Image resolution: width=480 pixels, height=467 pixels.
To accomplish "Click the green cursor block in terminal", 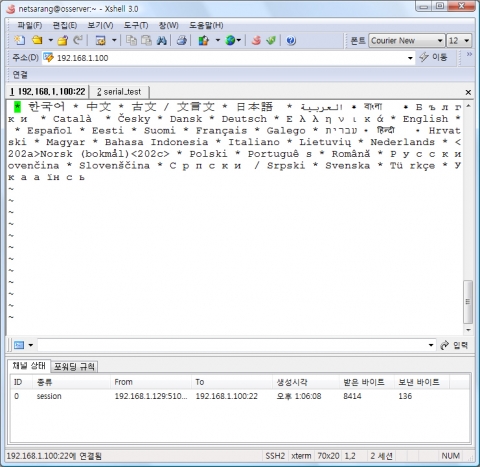I will (x=17, y=107).
